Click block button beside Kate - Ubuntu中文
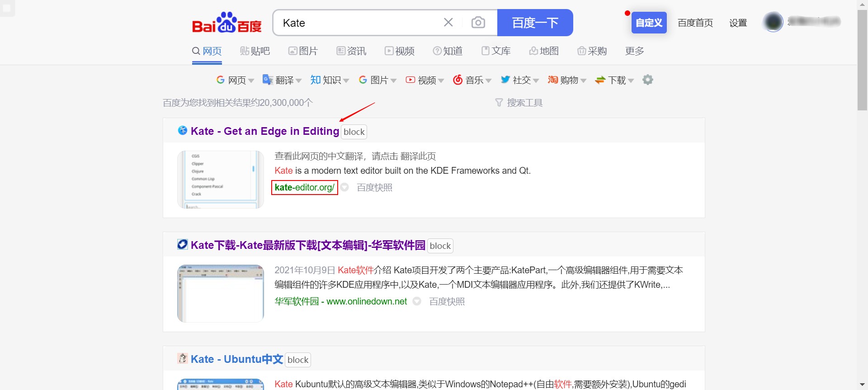 click(x=298, y=360)
